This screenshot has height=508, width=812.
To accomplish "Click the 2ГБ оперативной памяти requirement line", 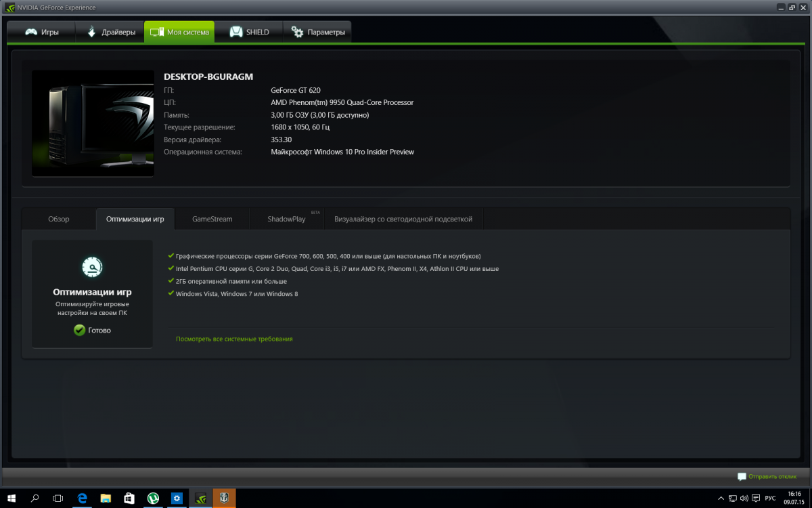I will click(x=231, y=281).
